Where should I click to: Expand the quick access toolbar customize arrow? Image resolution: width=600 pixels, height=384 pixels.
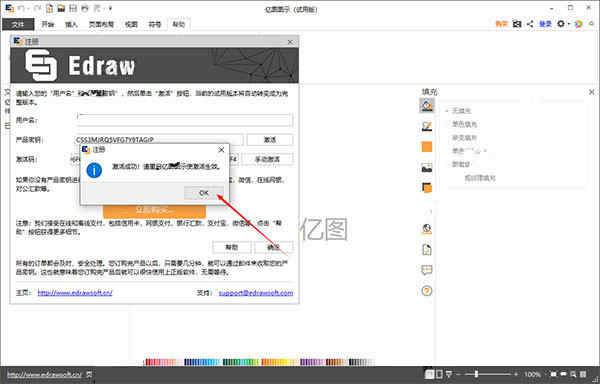click(x=110, y=8)
